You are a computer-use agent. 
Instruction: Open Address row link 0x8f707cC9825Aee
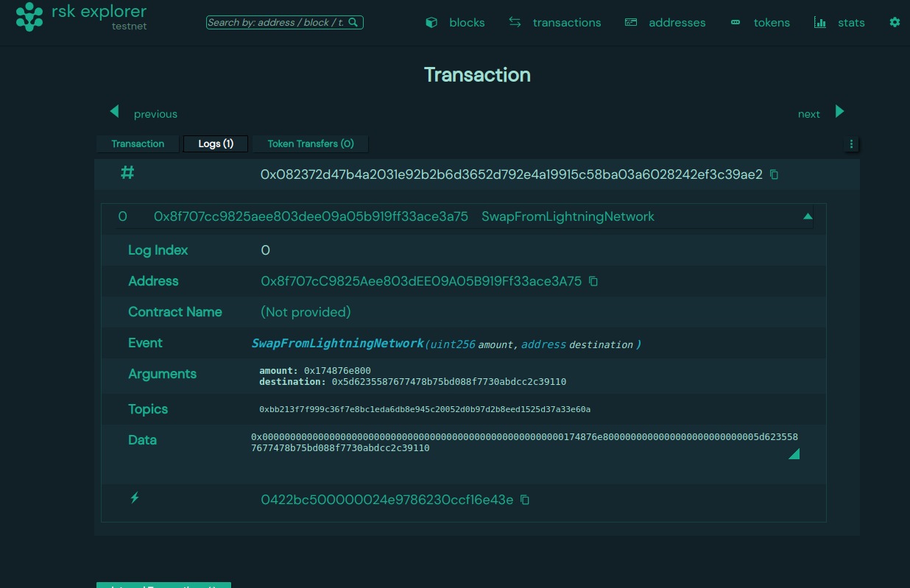pyautogui.click(x=421, y=281)
